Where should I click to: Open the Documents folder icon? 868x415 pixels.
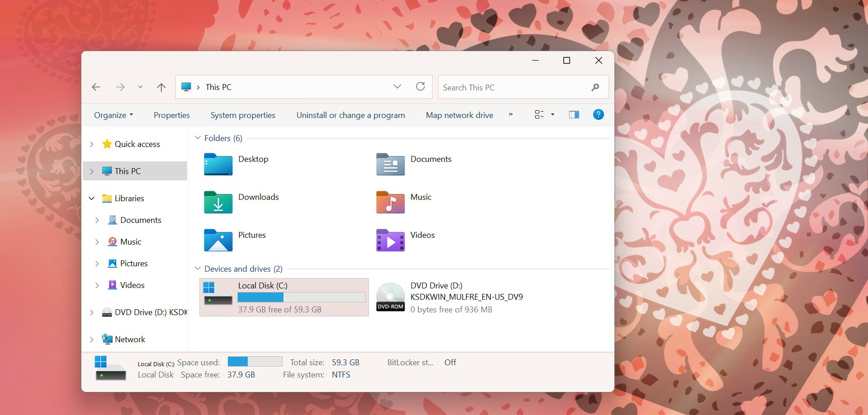(x=390, y=165)
